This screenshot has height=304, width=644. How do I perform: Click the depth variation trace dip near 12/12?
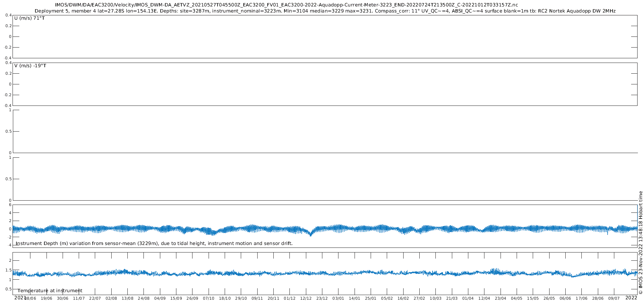coord(311,234)
